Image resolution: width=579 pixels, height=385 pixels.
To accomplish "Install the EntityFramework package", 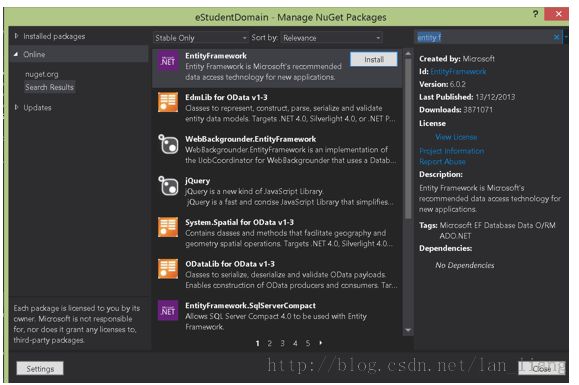I will (374, 59).
